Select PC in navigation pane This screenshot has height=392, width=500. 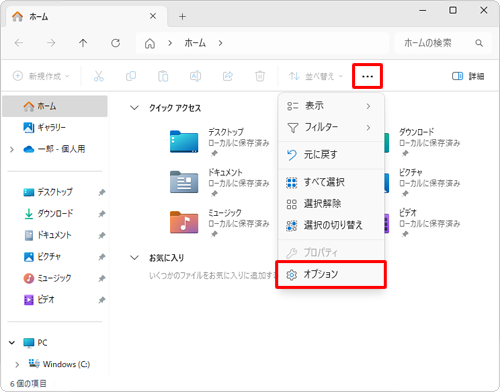[x=55, y=343]
